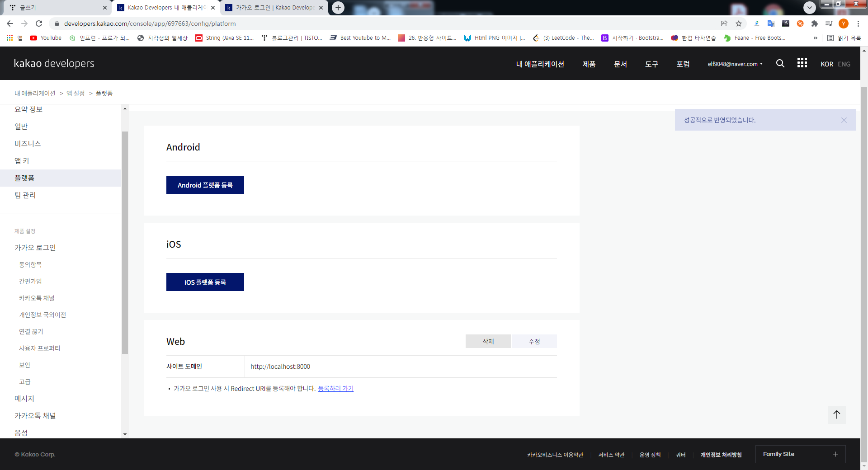Switch language to KOR
The height and width of the screenshot is (470, 868).
pyautogui.click(x=827, y=64)
